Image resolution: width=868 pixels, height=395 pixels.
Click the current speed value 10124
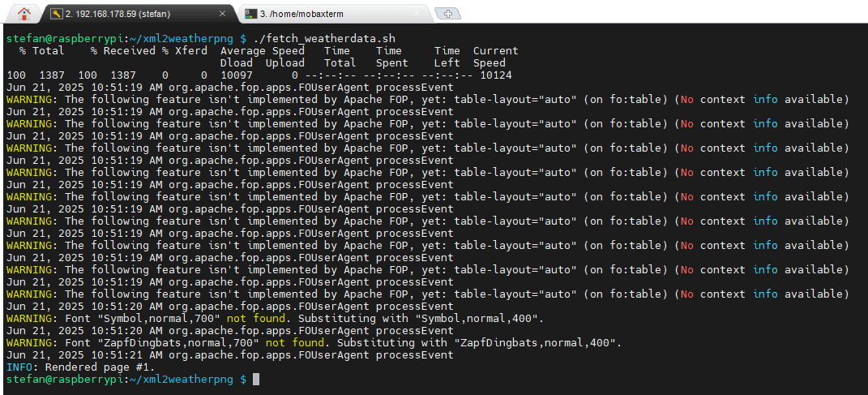coord(495,75)
